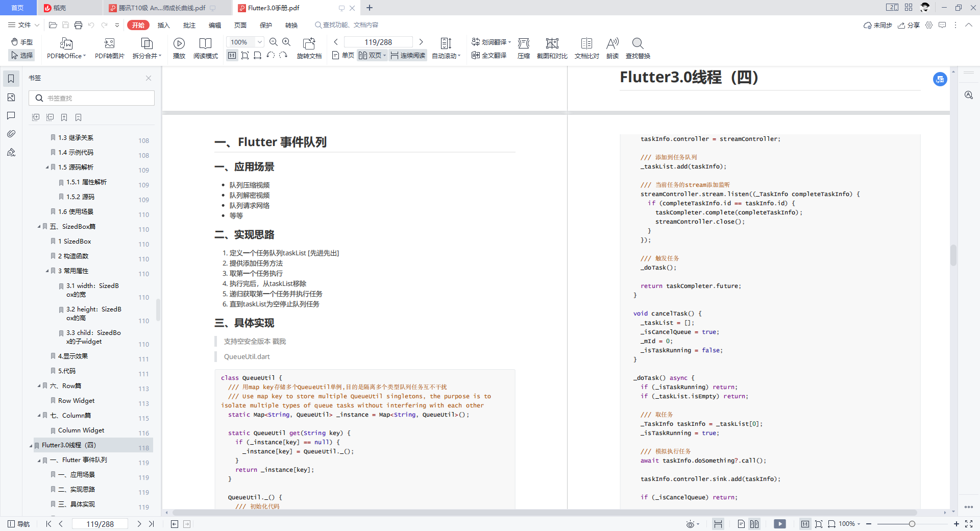
Task: Switch to 批注 tab
Action: coord(189,25)
